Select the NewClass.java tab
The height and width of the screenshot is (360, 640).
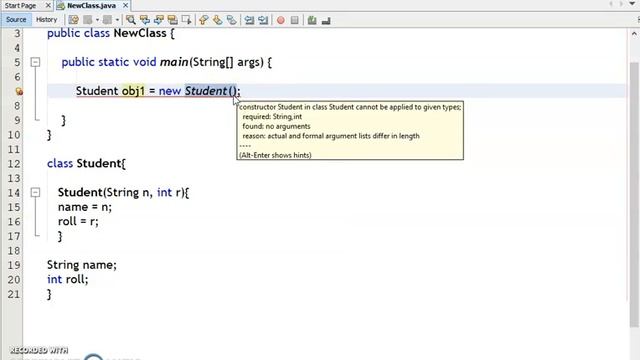[x=91, y=6]
